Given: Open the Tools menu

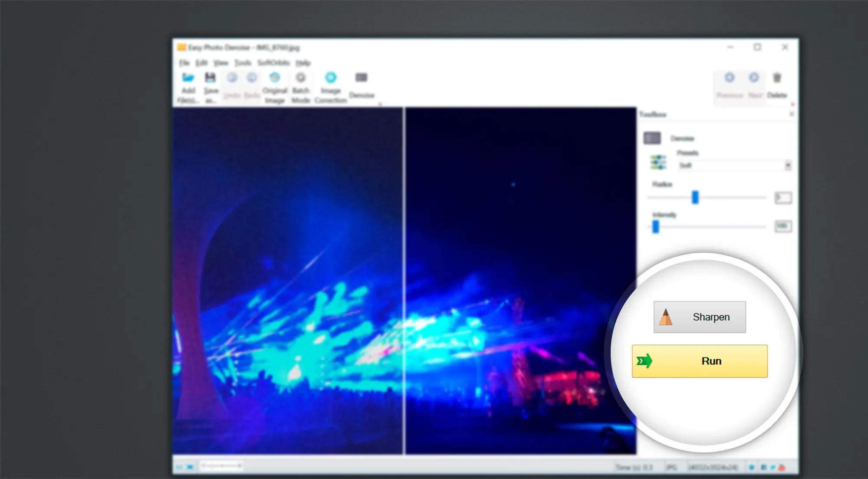Looking at the screenshot, I should click(x=243, y=63).
